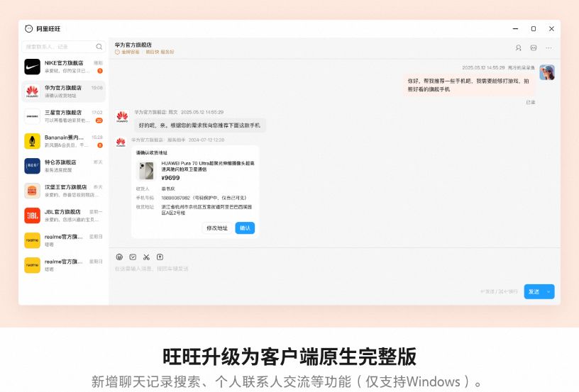This screenshot has height=392, width=579.
Task: Click the image picture icon in chat toolbar
Action: point(133,257)
